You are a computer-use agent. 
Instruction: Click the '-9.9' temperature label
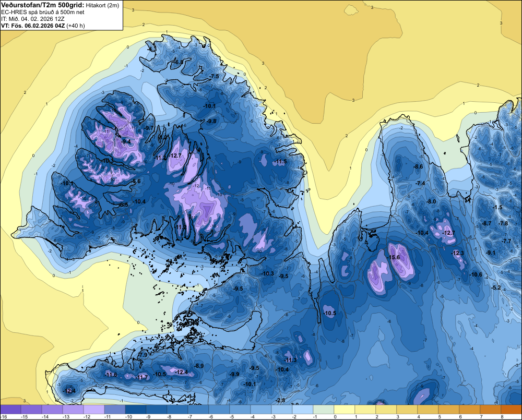coord(234,375)
